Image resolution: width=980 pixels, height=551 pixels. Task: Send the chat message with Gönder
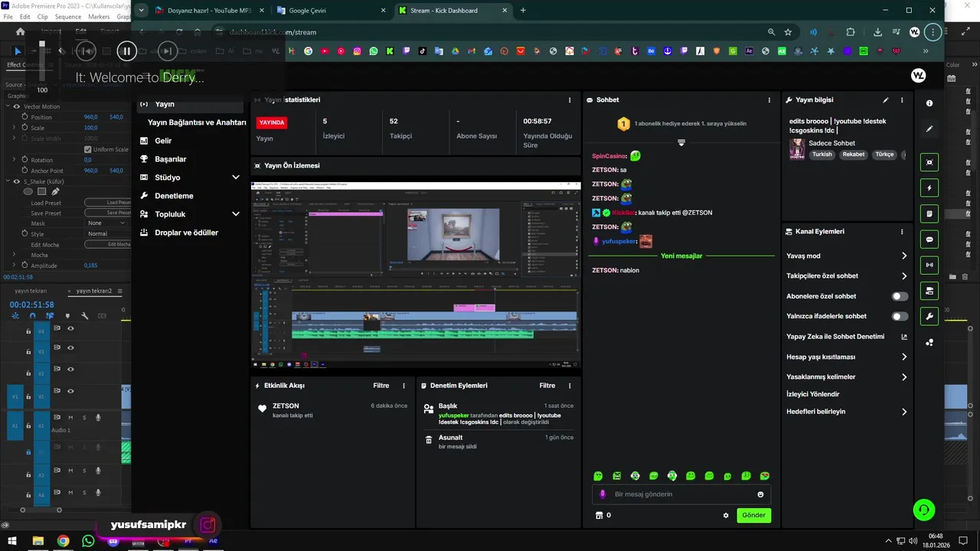tap(753, 516)
